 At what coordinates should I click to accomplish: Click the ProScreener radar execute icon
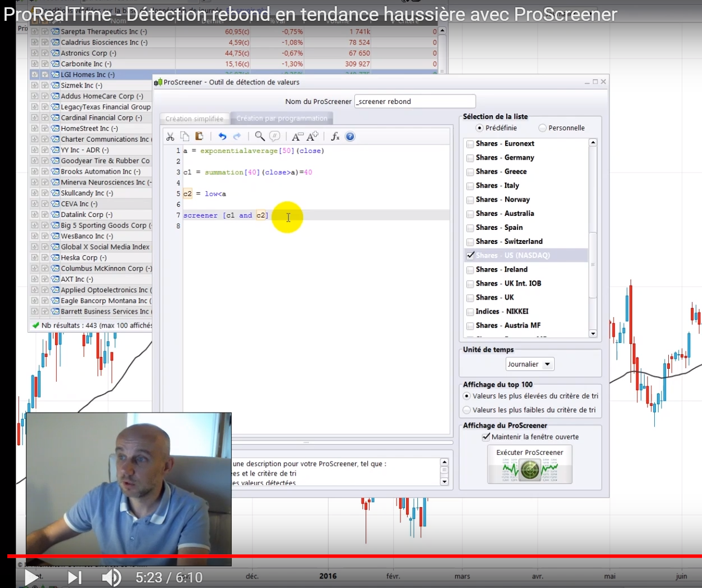point(530,469)
